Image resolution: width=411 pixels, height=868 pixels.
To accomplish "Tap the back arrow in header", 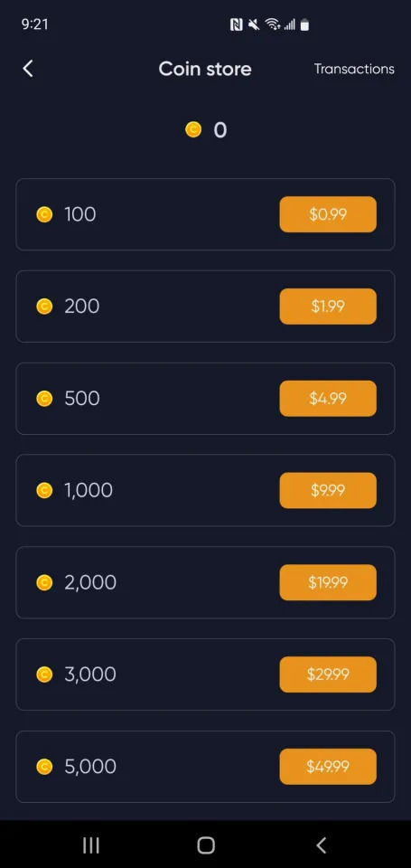I will click(x=28, y=69).
